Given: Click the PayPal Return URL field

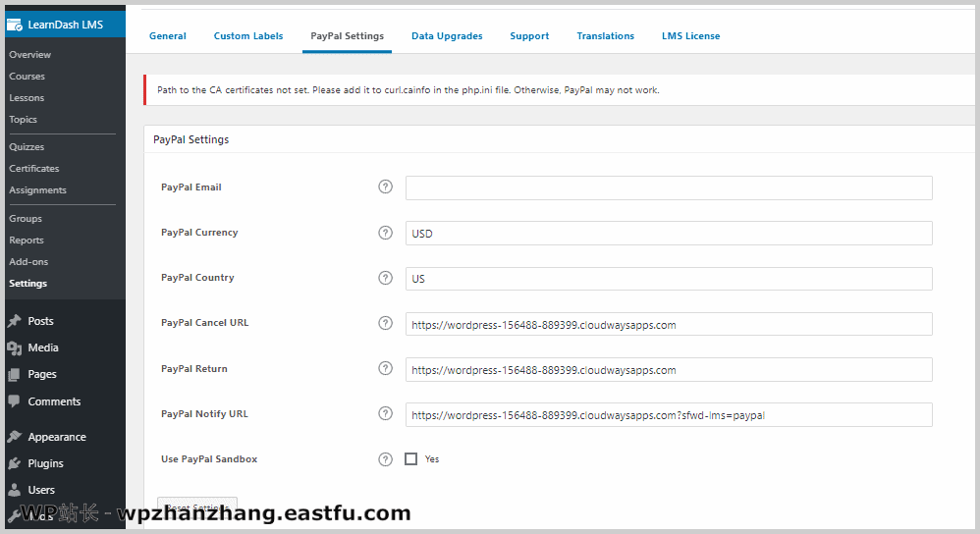Looking at the screenshot, I should tap(669, 370).
